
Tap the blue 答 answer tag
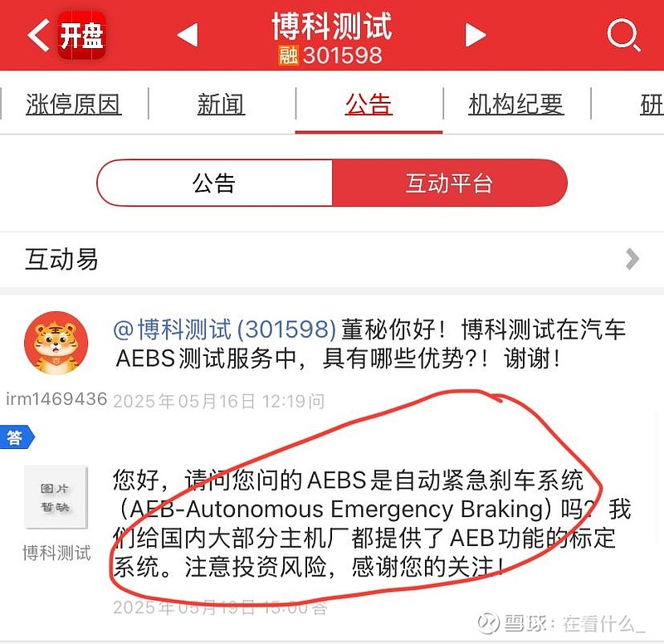[16, 437]
